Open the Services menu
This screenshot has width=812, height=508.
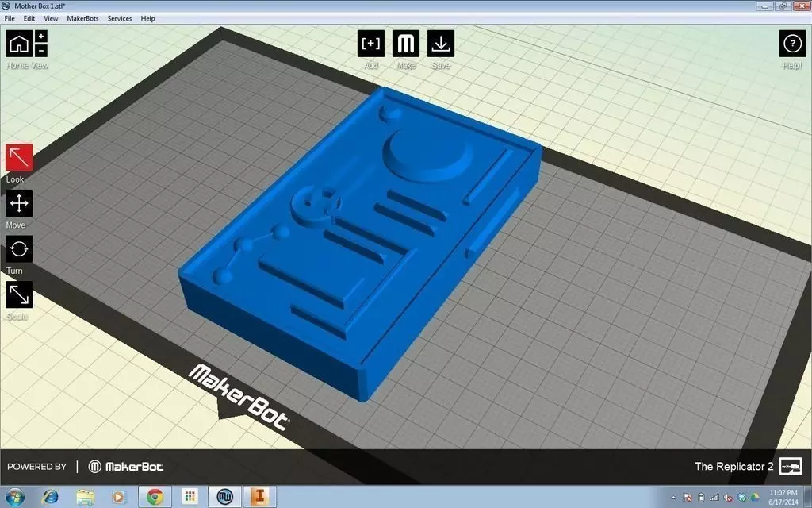(120, 18)
